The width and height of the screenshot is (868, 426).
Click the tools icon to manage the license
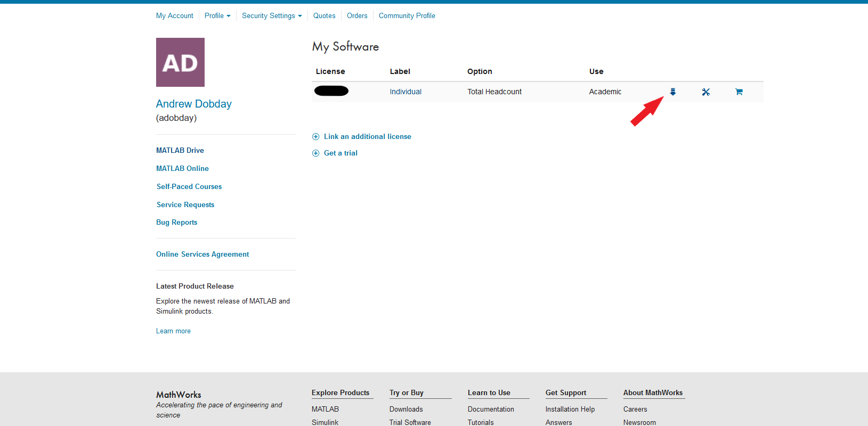pyautogui.click(x=706, y=92)
